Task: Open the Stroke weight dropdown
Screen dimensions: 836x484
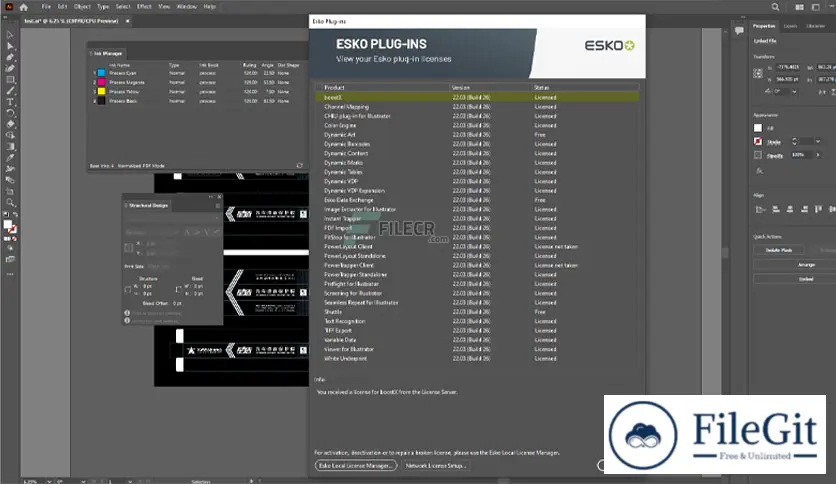Action: click(818, 141)
